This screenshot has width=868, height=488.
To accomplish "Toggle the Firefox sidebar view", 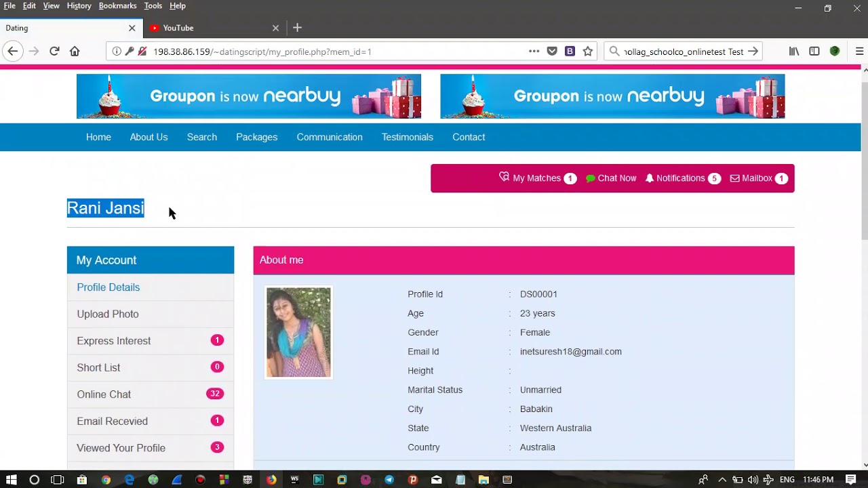I will [814, 52].
